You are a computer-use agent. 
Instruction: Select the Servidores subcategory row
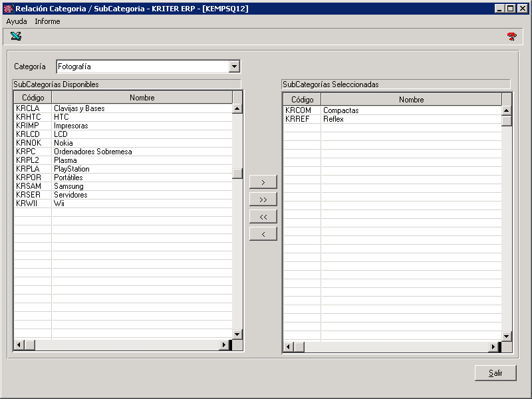123,195
